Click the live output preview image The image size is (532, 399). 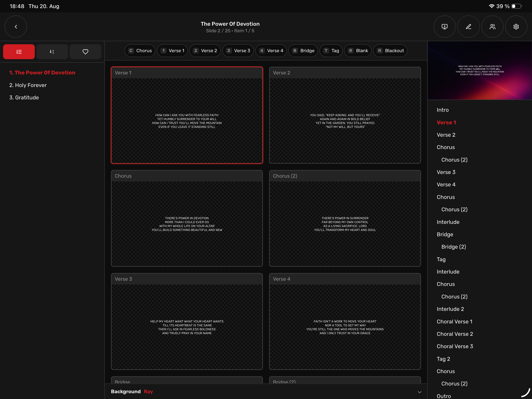pyautogui.click(x=480, y=71)
